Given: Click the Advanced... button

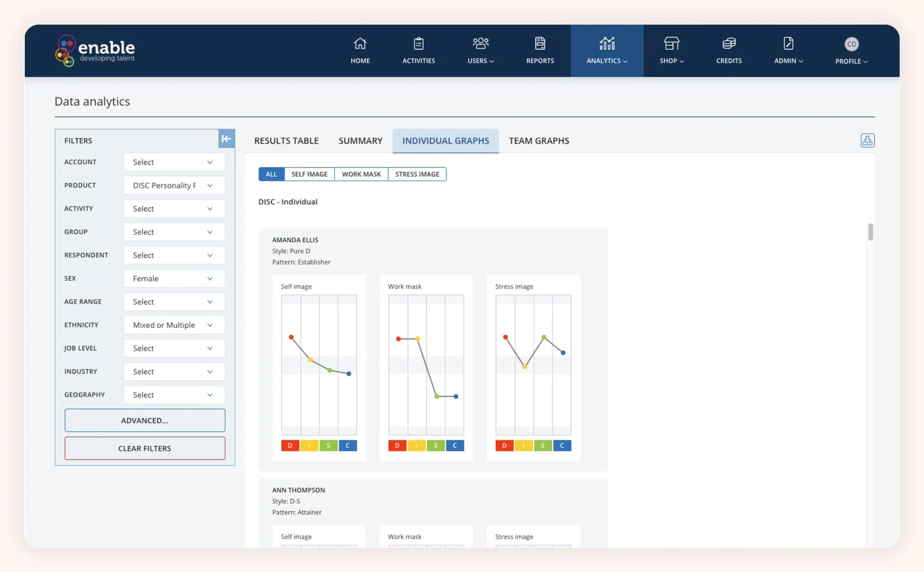Looking at the screenshot, I should 145,420.
